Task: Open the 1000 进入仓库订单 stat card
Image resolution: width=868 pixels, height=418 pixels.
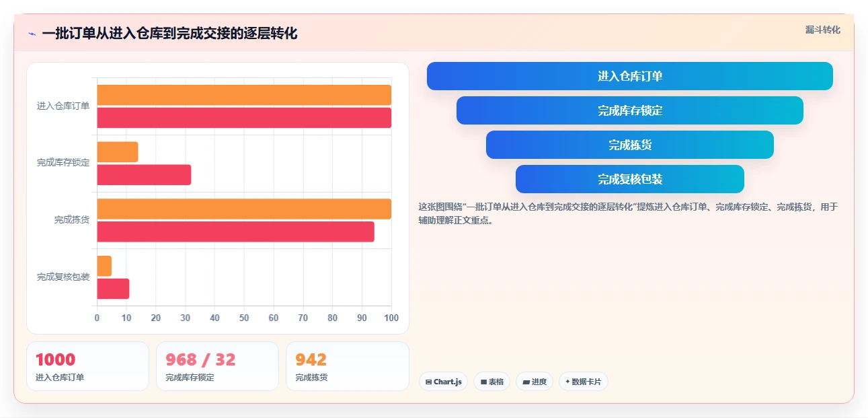Action: tap(87, 366)
